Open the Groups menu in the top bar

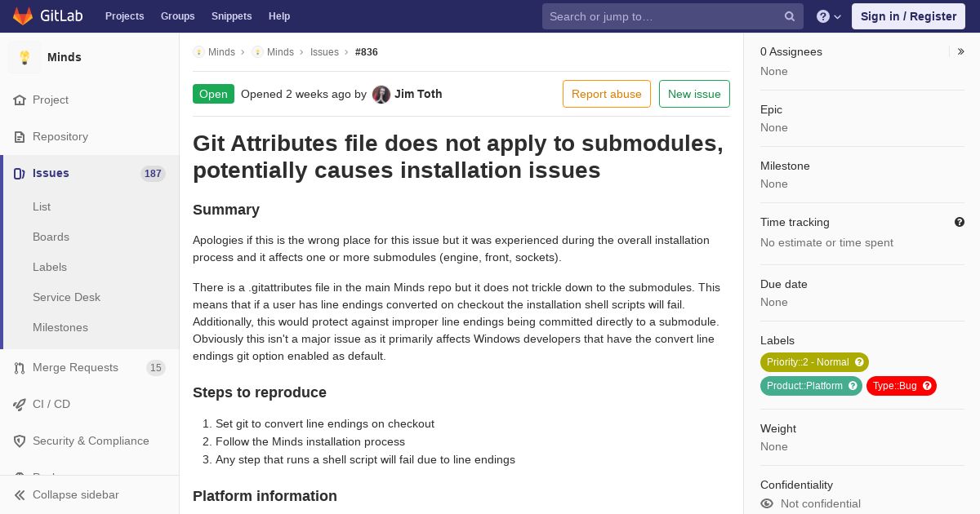[x=177, y=16]
